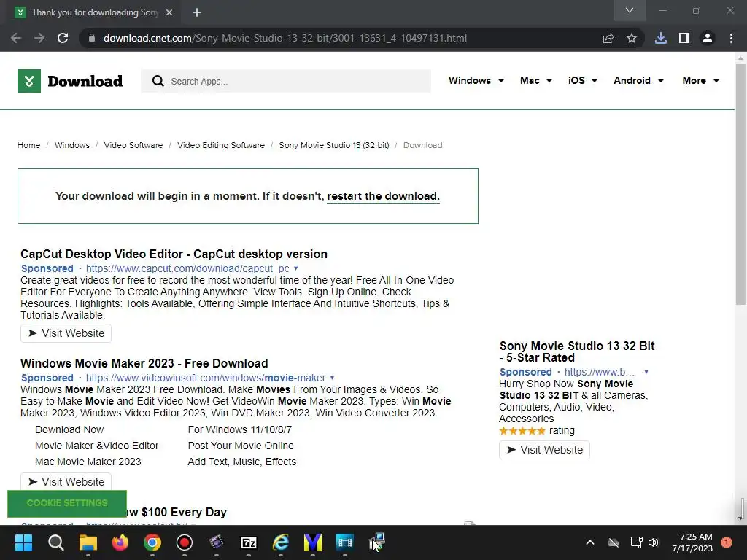Share this page via share icon

tap(608, 38)
